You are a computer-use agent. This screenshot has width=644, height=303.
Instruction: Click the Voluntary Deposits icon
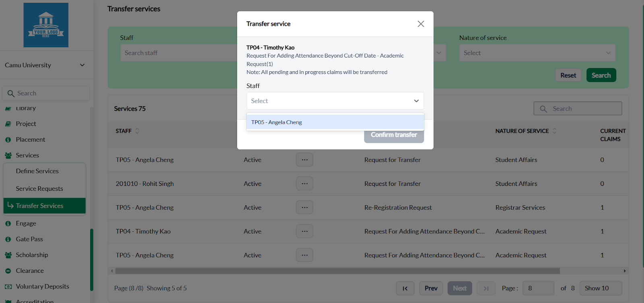coord(8,287)
